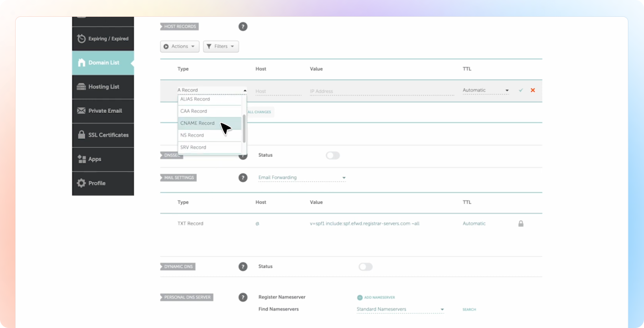This screenshot has width=644, height=328.
Task: Navigate to SSL Certificates
Action: point(103,135)
